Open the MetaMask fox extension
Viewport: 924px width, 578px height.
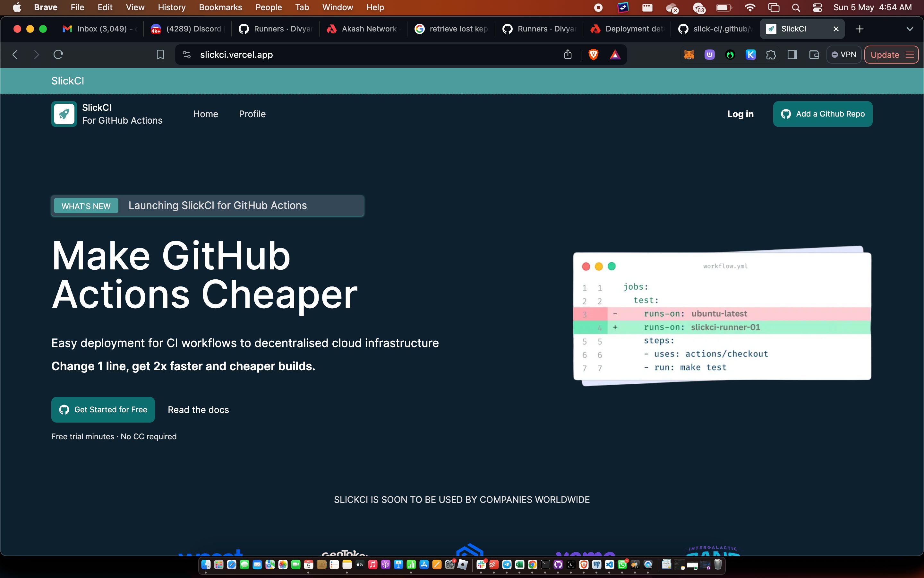[x=689, y=55]
